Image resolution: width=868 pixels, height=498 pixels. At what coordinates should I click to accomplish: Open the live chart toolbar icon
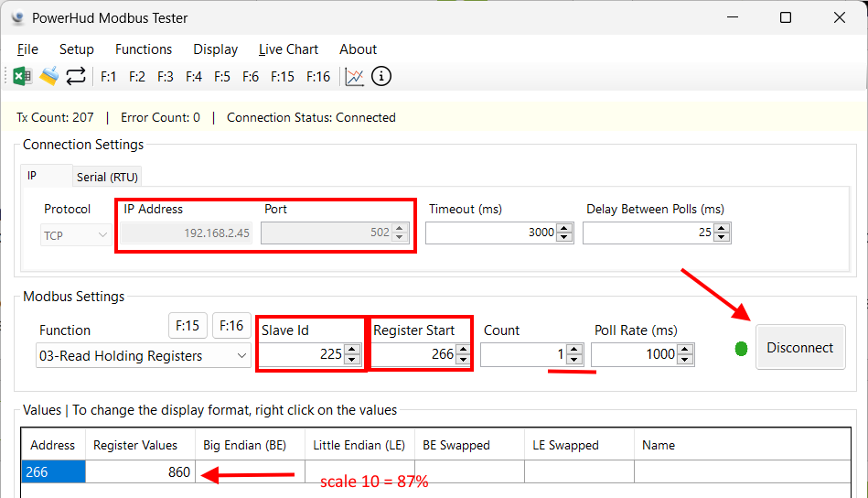(354, 77)
